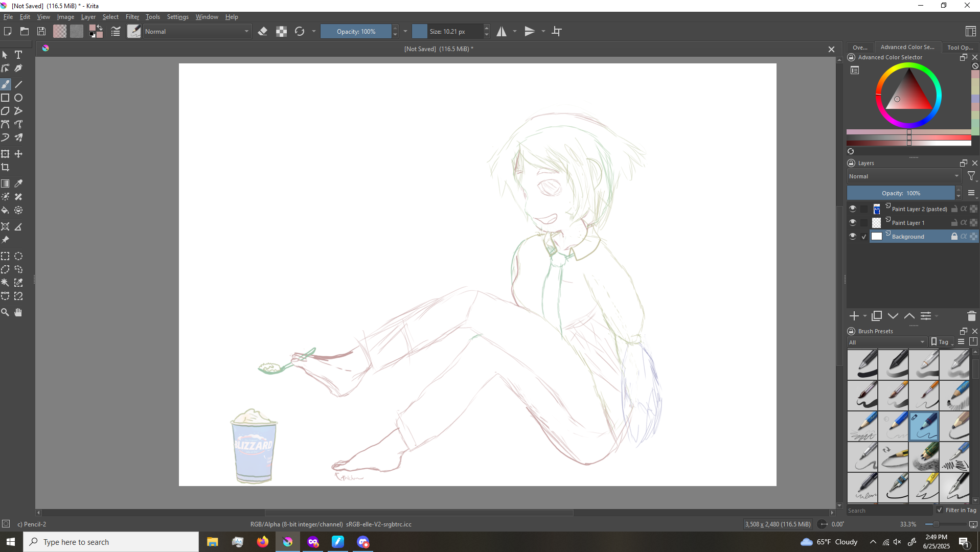Screen dimensions: 980x552
Task: Select the Line tool
Action: pyautogui.click(x=18, y=84)
